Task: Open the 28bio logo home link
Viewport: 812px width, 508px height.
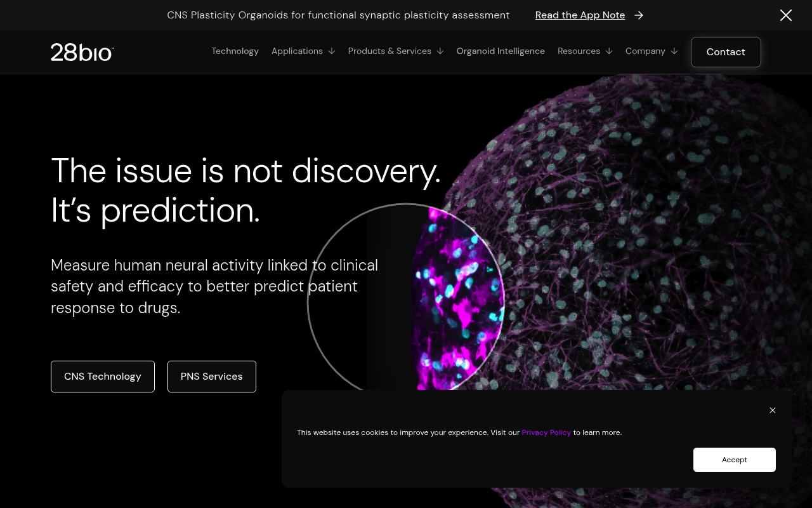Action: [82, 52]
